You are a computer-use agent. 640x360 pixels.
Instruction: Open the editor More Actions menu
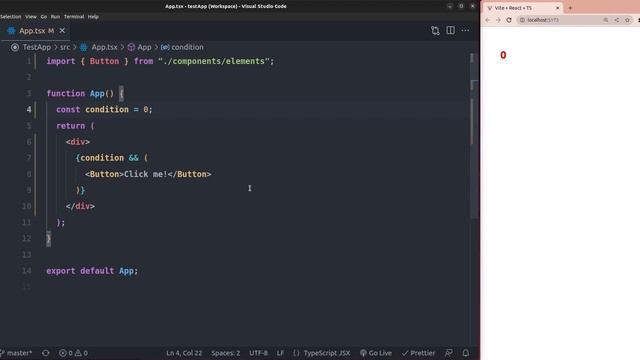[465, 31]
